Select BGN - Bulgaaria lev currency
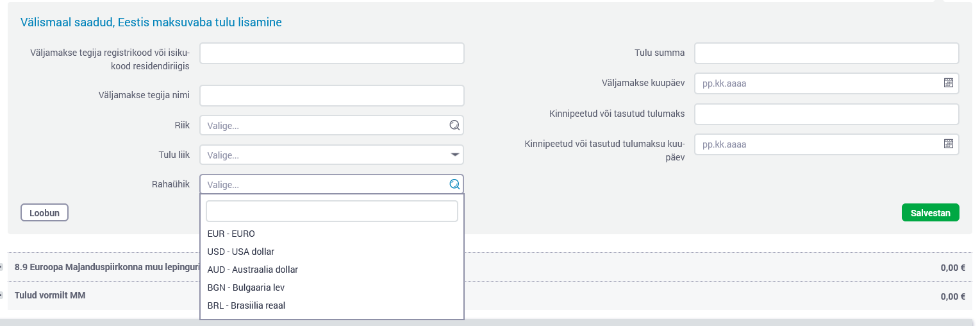The height and width of the screenshot is (326, 980). point(246,287)
